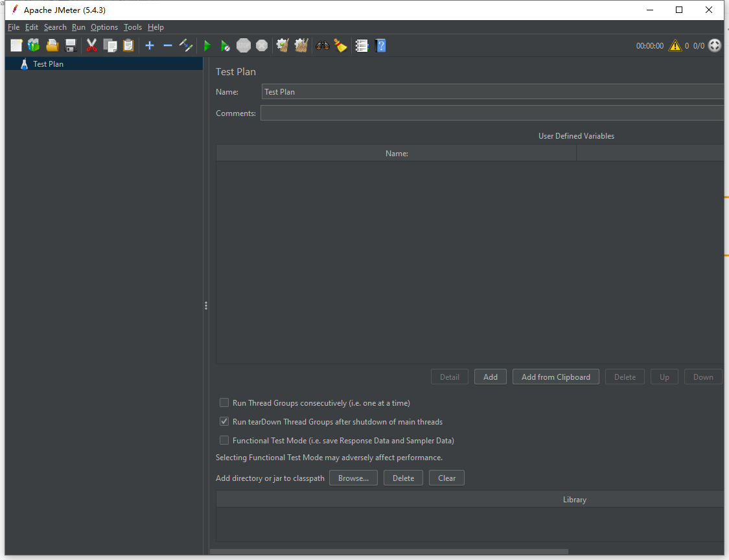Image resolution: width=729 pixels, height=560 pixels.
Task: Click the 0/0 active threads counter
Action: pyautogui.click(x=699, y=45)
